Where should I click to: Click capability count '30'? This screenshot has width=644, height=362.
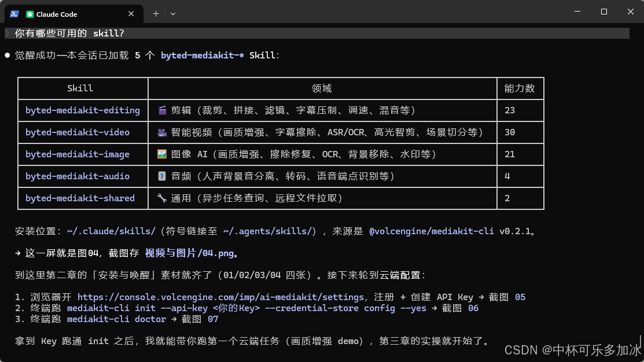[x=510, y=132]
